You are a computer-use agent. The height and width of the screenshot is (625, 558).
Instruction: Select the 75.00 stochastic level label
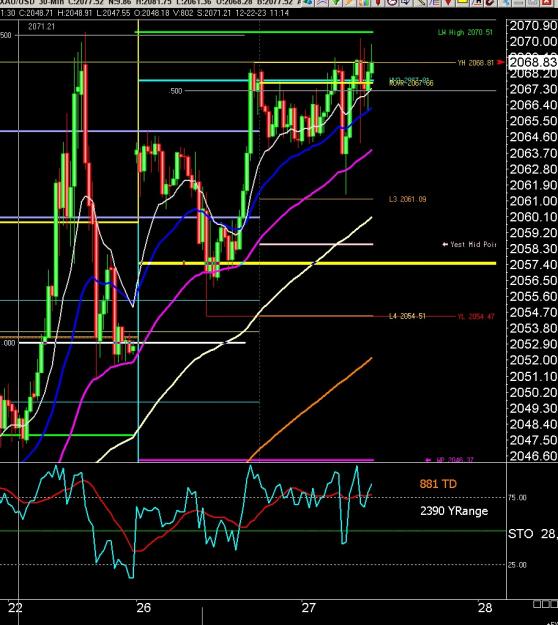pyautogui.click(x=517, y=497)
